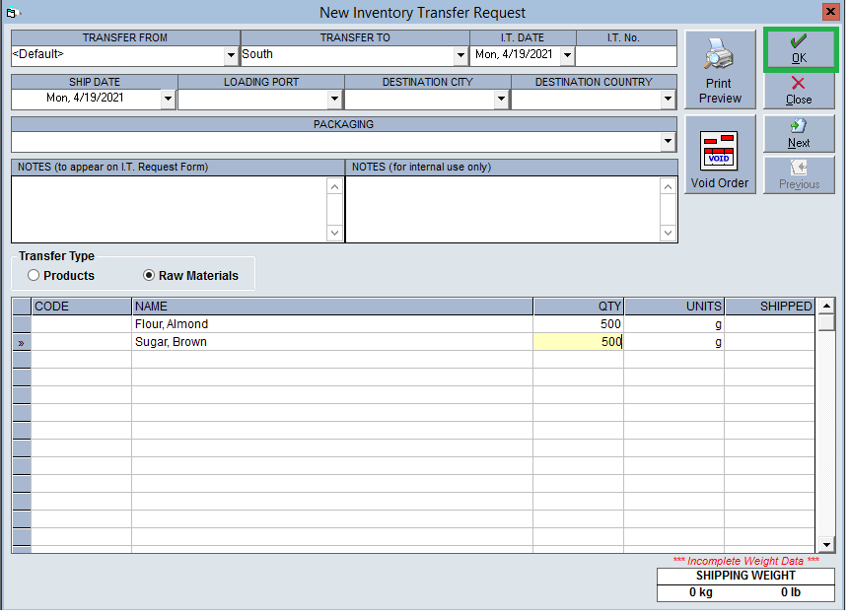The height and width of the screenshot is (616, 849).
Task: Click the I.T. Date field value
Action: 516,54
